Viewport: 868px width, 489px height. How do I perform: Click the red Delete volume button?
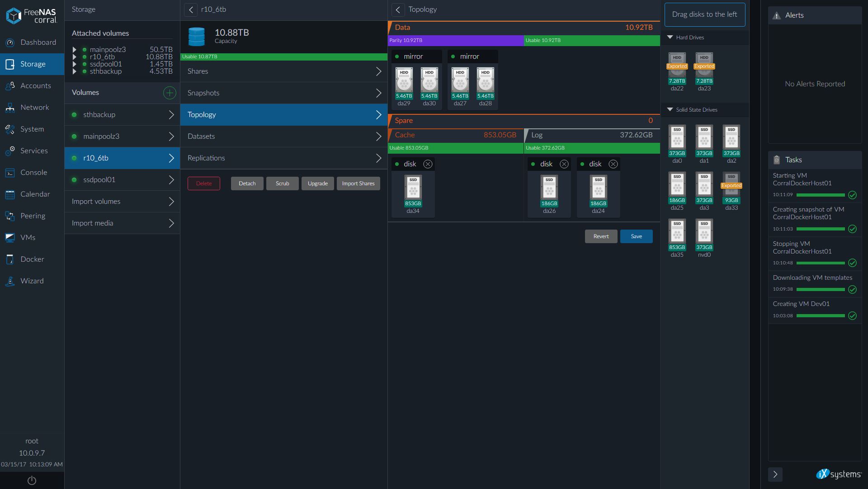[x=203, y=183]
